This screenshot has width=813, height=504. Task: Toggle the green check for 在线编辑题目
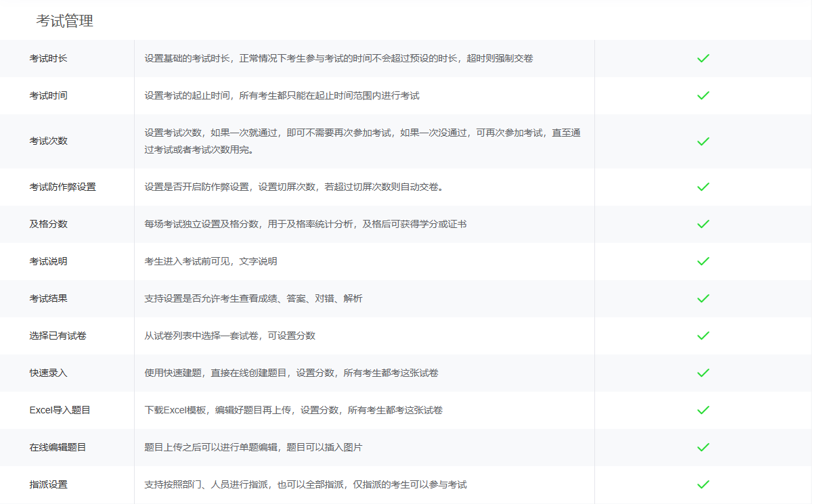click(x=703, y=446)
